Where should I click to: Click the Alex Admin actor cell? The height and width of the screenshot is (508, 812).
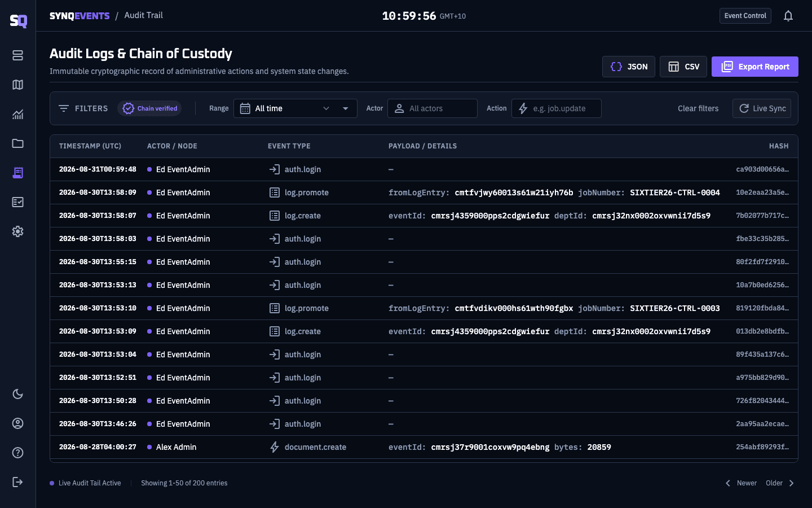tap(176, 447)
